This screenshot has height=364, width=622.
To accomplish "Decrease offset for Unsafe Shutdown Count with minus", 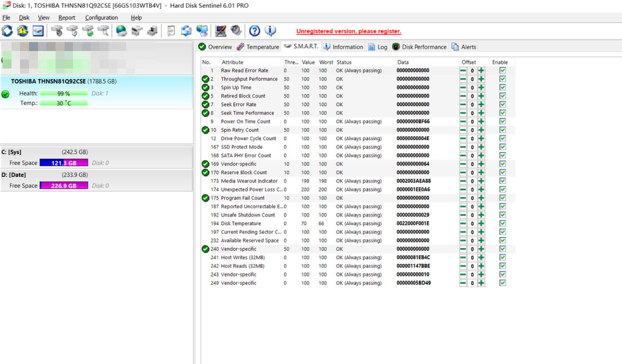I will pyautogui.click(x=463, y=215).
